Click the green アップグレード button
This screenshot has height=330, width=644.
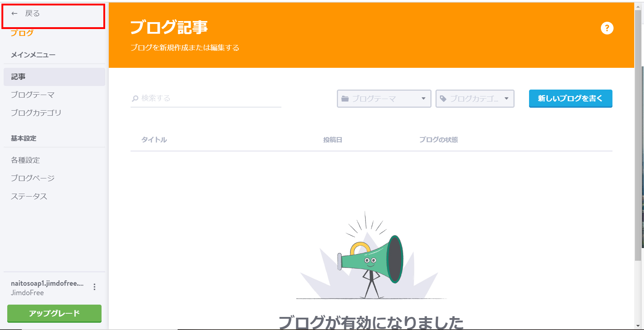coord(54,313)
